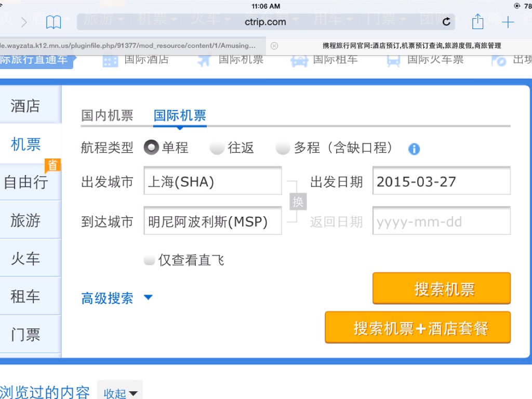Collapse browsing history with 收起
The width and height of the screenshot is (532, 399).
pos(121,393)
